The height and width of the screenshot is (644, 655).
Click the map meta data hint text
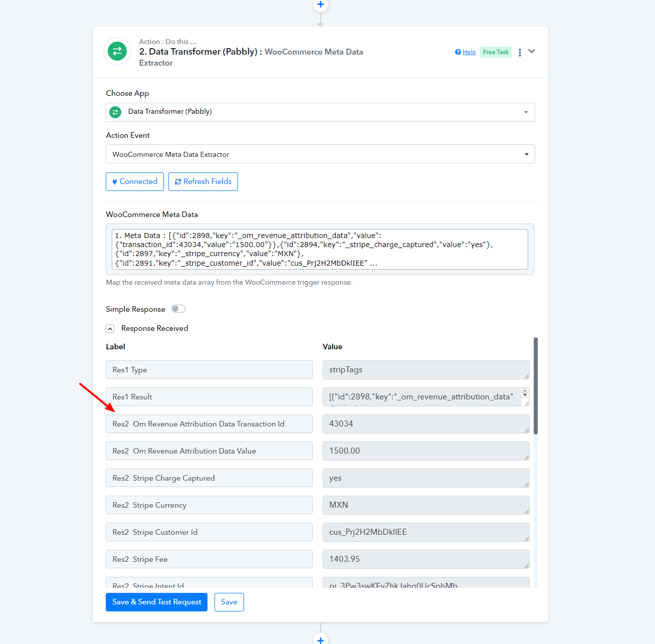(x=229, y=283)
